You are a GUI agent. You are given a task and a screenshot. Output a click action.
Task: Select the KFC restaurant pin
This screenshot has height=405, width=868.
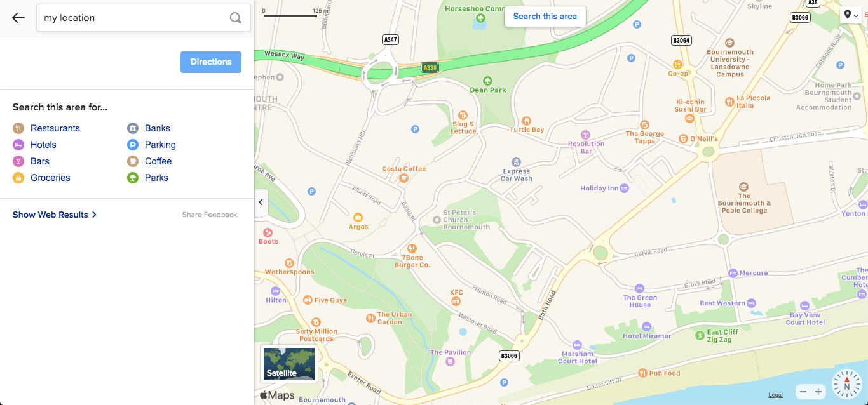tap(456, 301)
